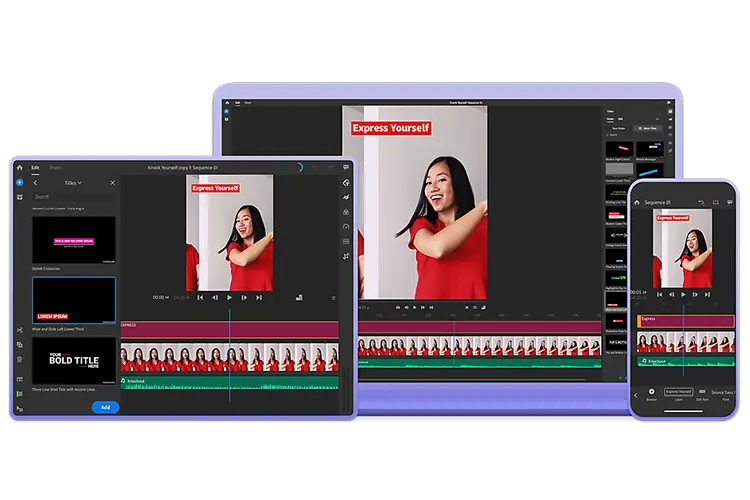The image size is (750, 500).
Task: Select the Your Bold Title Here thumbnail
Action: 74,361
